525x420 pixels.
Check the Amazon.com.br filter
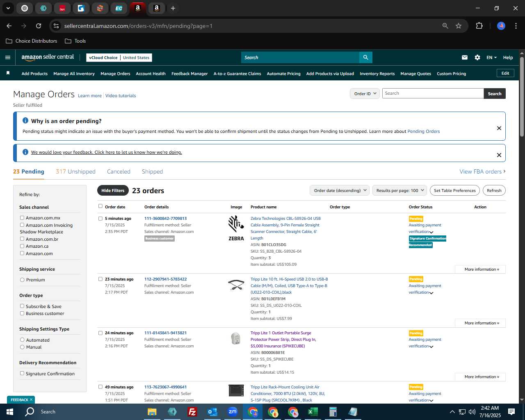pyautogui.click(x=22, y=239)
